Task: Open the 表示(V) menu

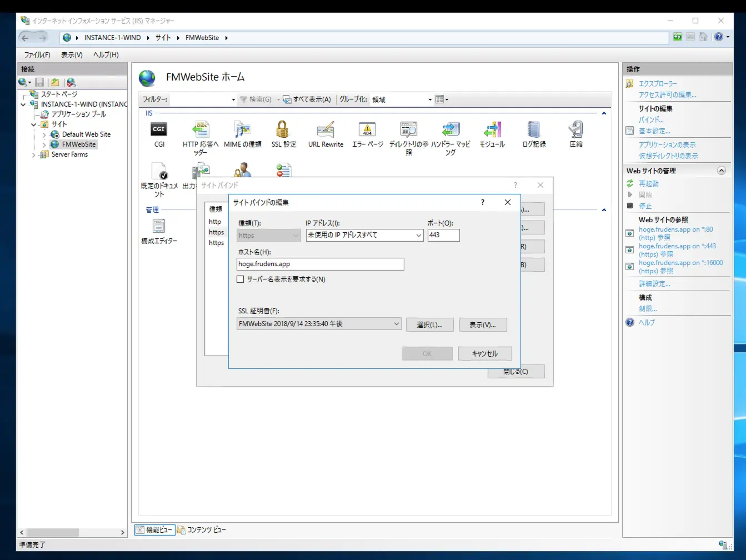Action: (71, 54)
